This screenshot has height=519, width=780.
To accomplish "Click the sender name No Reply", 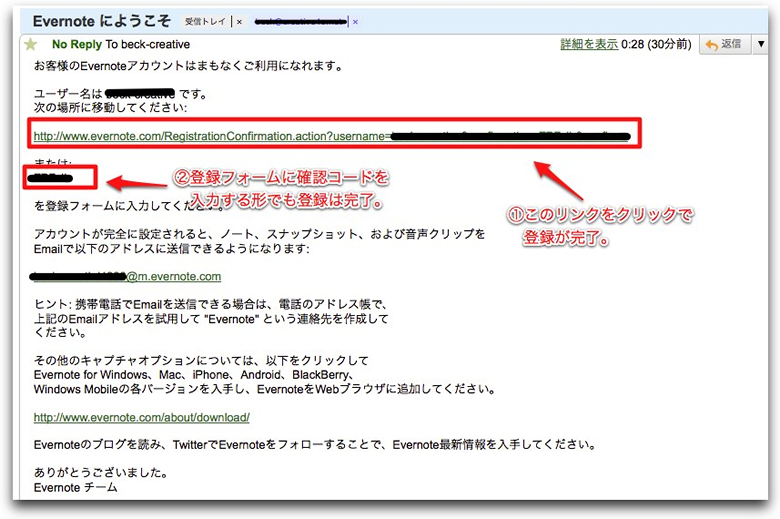I will click(77, 44).
